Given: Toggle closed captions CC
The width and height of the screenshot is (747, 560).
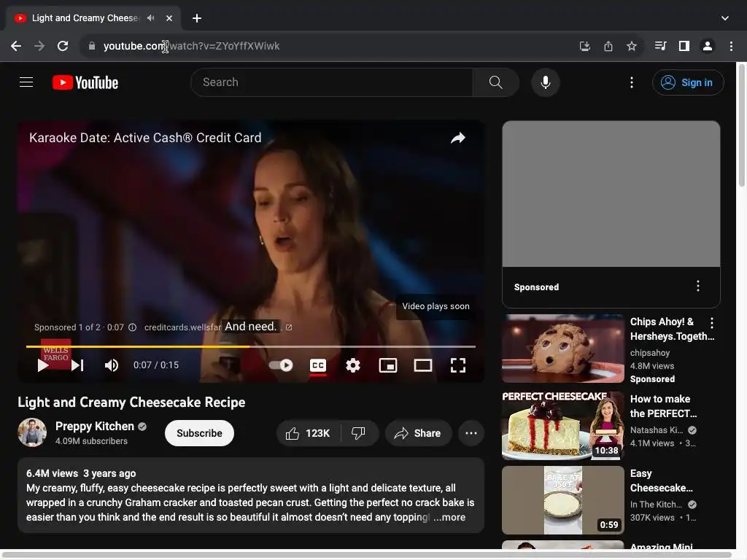Looking at the screenshot, I should coord(318,365).
